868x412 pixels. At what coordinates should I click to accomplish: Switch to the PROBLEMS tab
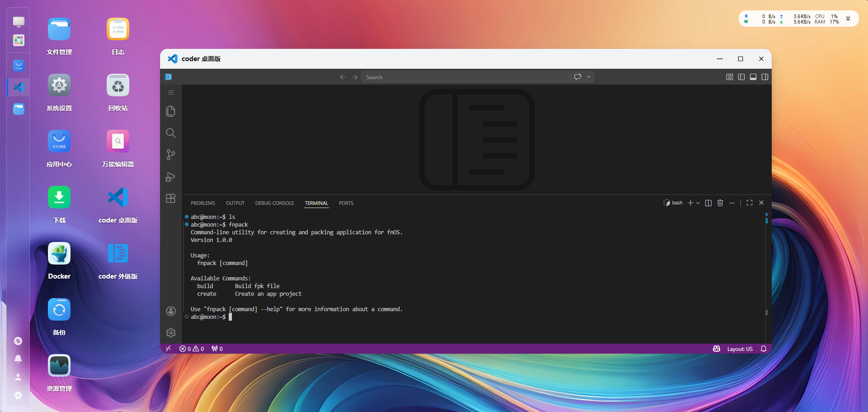[x=203, y=204]
